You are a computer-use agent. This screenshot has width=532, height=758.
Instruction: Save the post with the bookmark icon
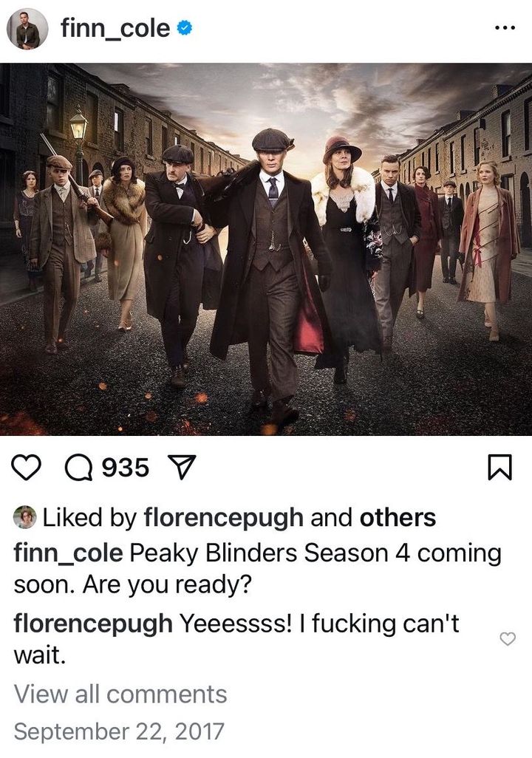coord(499,468)
